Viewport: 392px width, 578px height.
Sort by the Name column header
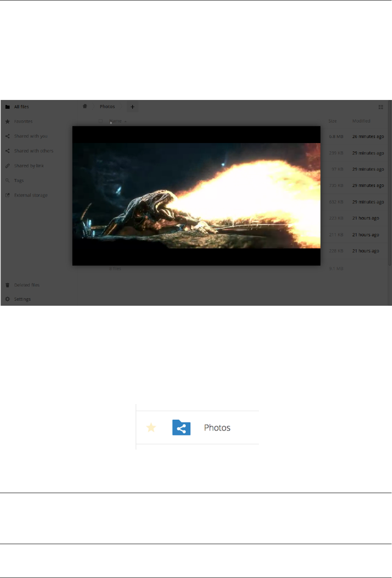(115, 121)
